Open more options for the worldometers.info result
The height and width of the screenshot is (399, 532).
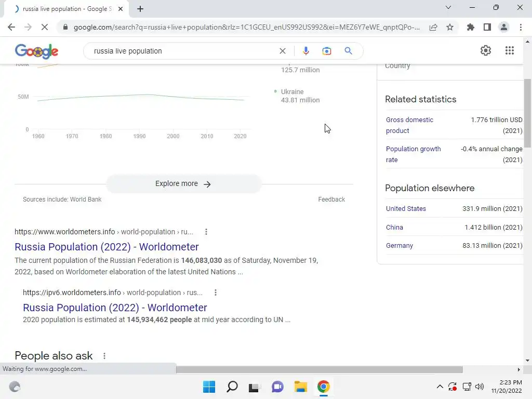pyautogui.click(x=206, y=232)
